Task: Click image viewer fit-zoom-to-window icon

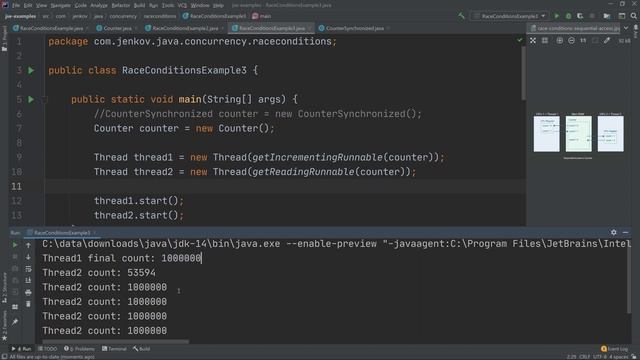Action: (x=533, y=40)
